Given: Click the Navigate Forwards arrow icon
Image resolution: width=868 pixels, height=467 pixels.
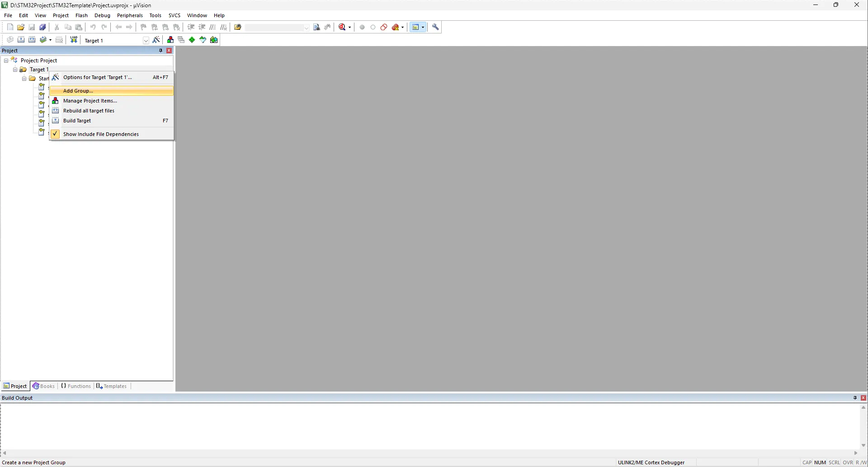Looking at the screenshot, I should 129,27.
